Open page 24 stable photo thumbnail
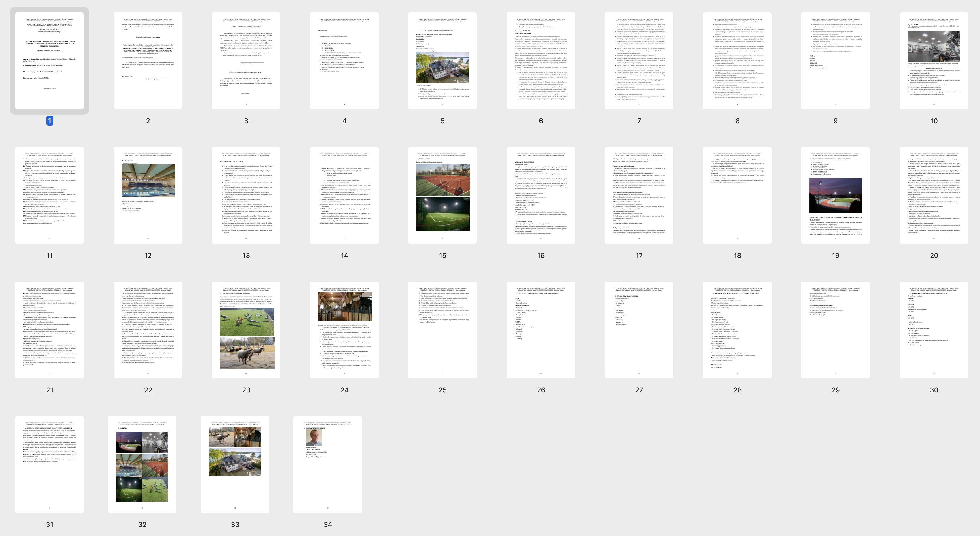The width and height of the screenshot is (980, 536). point(344,330)
